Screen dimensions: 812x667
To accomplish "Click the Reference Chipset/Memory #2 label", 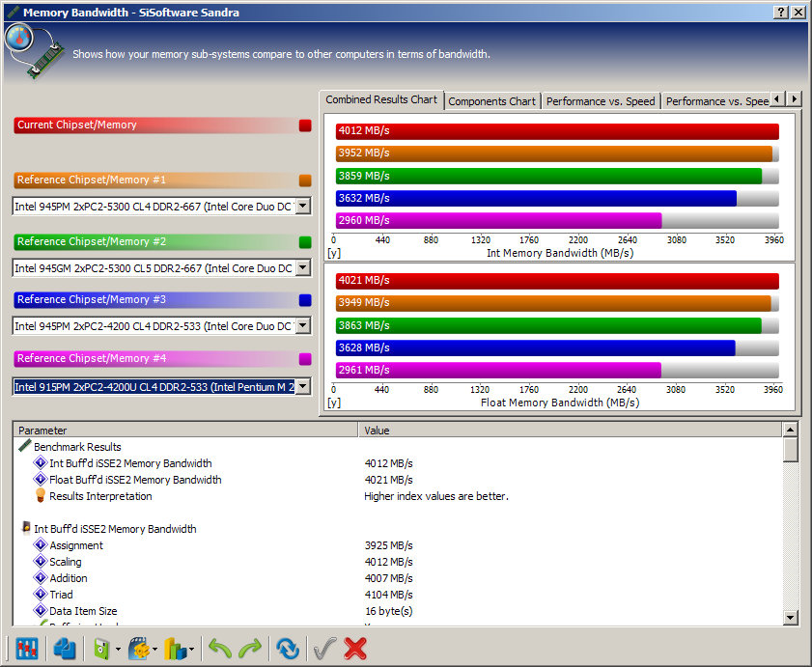I will (x=92, y=241).
